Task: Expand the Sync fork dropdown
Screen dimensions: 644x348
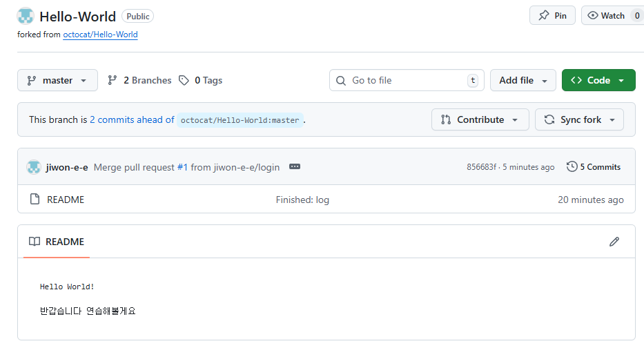Action: click(579, 119)
